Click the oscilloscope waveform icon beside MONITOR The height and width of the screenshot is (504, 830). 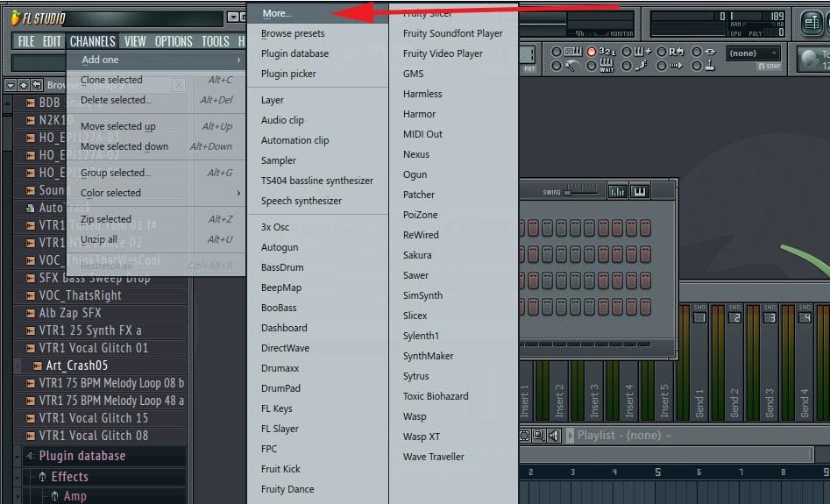579,33
